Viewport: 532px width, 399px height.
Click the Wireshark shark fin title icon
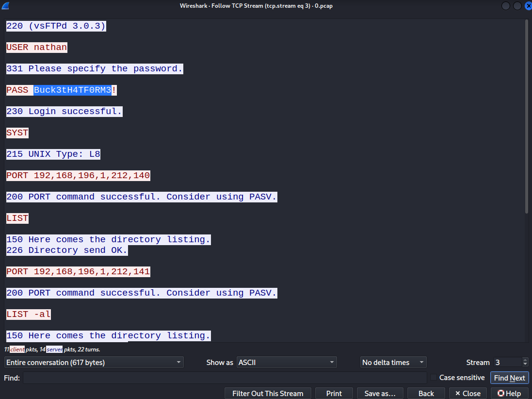tap(5, 5)
